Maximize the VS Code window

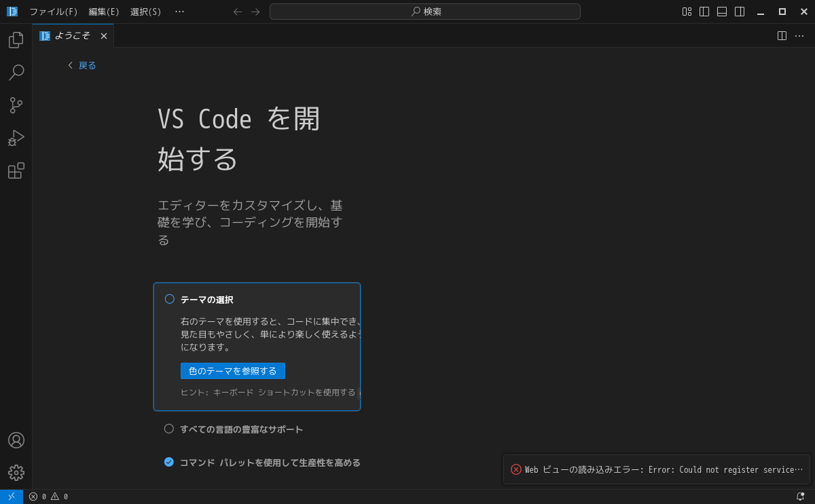point(782,12)
